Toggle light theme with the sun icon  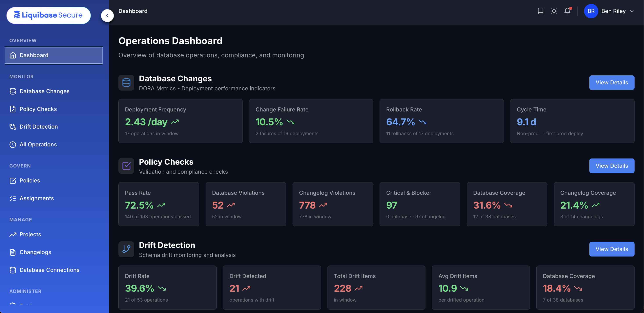pos(554,11)
